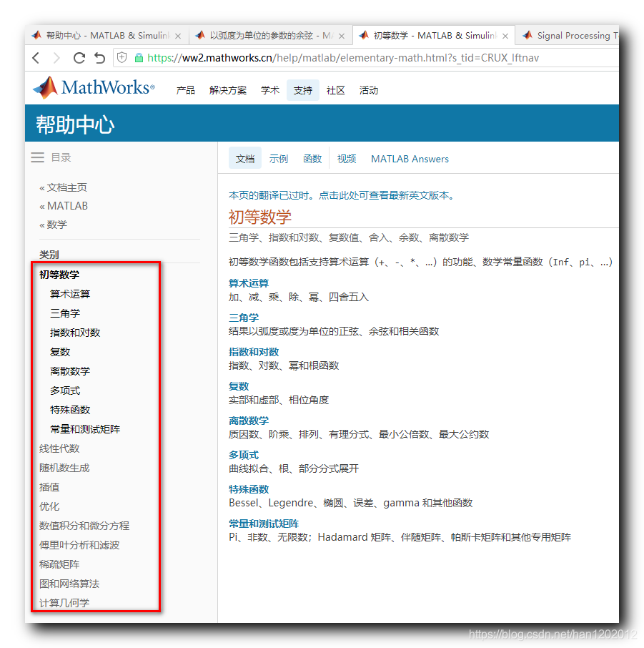The width and height of the screenshot is (644, 648).
Task: Select 线性代数 in the sidebar category list
Action: [x=61, y=448]
